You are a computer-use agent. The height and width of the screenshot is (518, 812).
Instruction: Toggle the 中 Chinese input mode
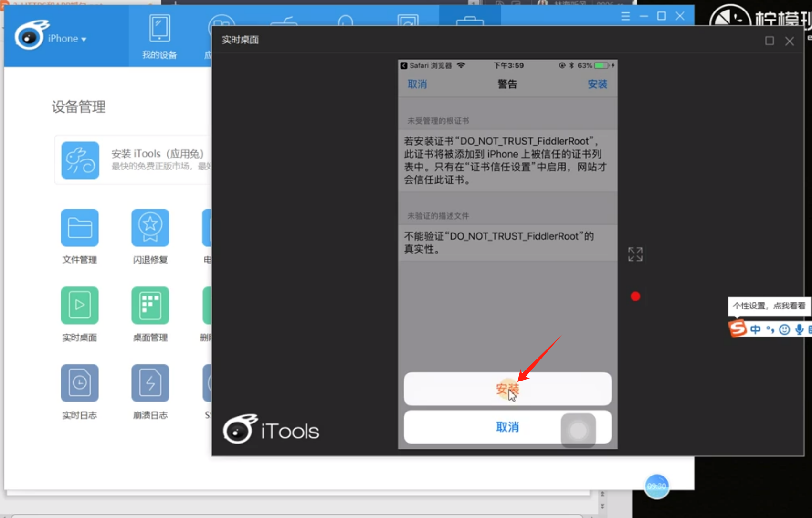pyautogui.click(x=755, y=329)
